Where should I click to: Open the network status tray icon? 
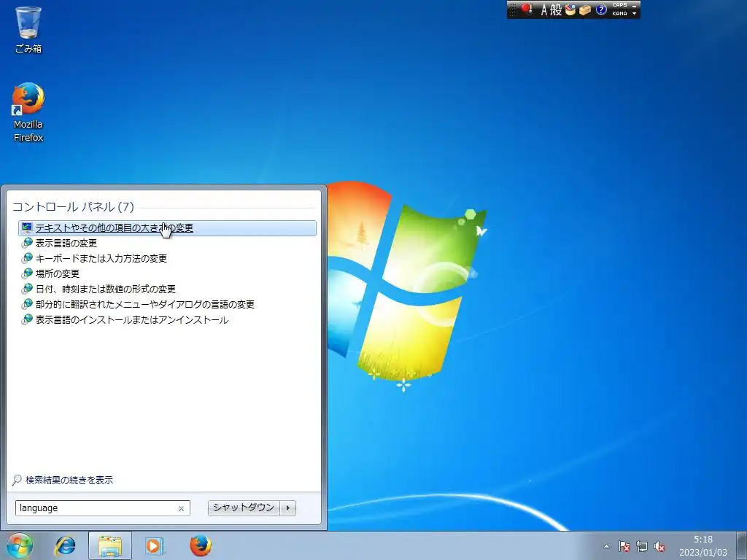click(642, 546)
